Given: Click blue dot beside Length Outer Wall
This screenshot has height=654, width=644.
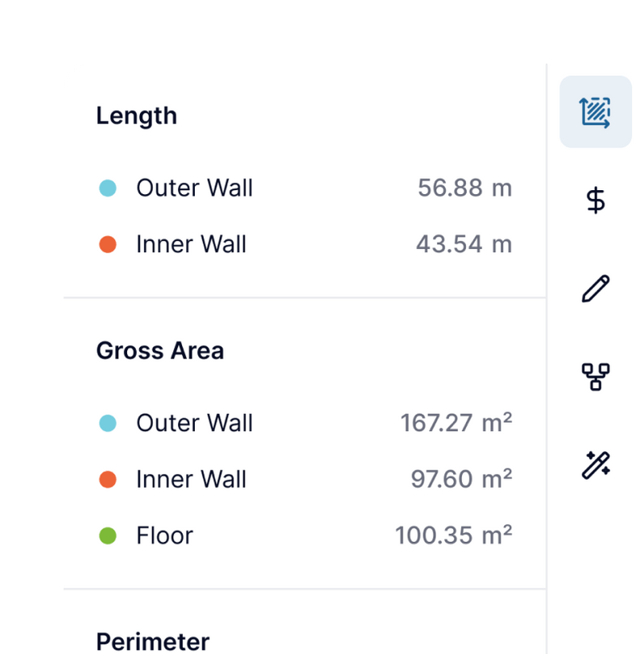Looking at the screenshot, I should click(108, 188).
